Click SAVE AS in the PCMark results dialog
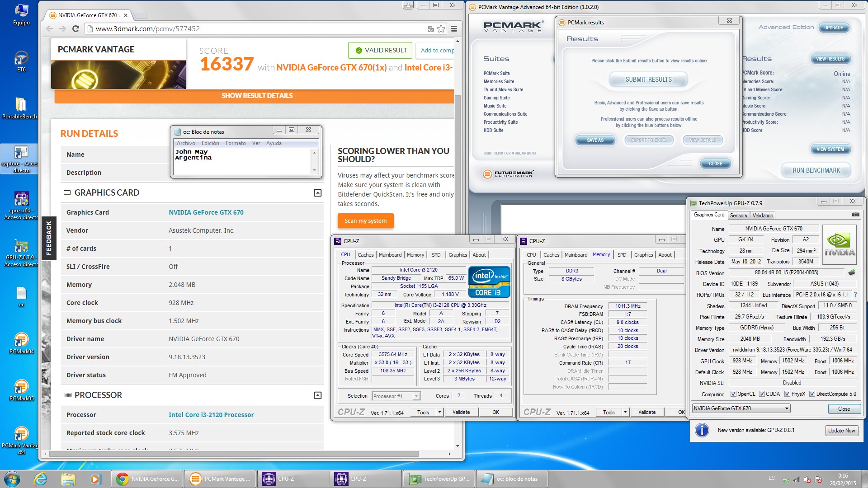This screenshot has width=868, height=488. 595,140
